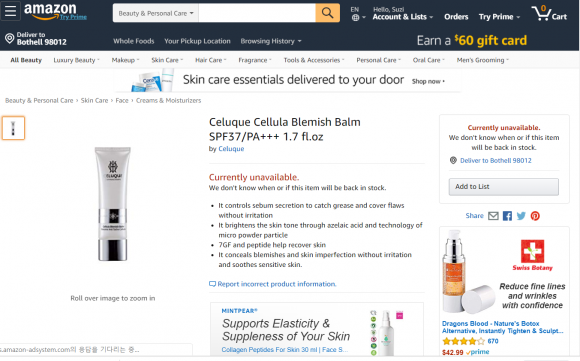580x361 pixels.
Task: Click the orange search magnifier button
Action: tap(327, 13)
